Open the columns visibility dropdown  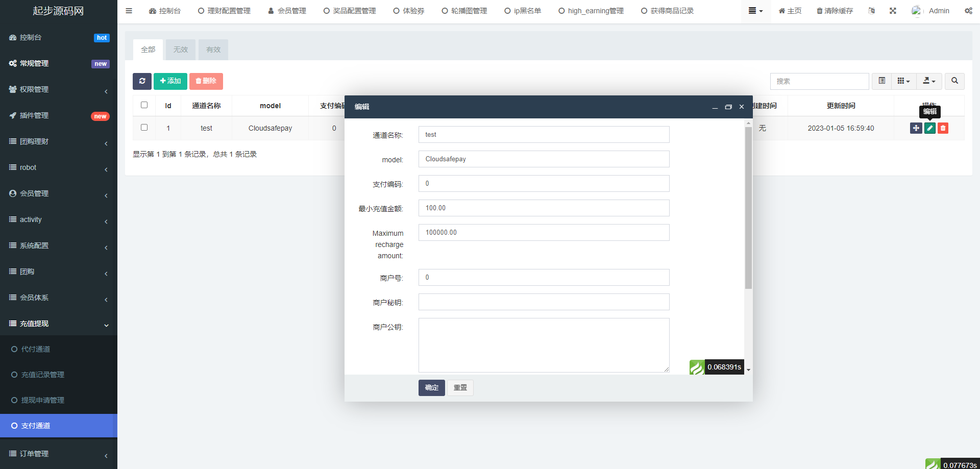[903, 81]
